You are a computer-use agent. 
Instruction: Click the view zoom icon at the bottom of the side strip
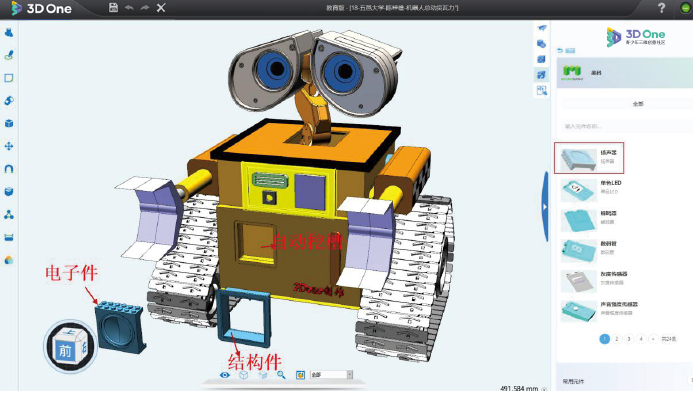(x=541, y=91)
